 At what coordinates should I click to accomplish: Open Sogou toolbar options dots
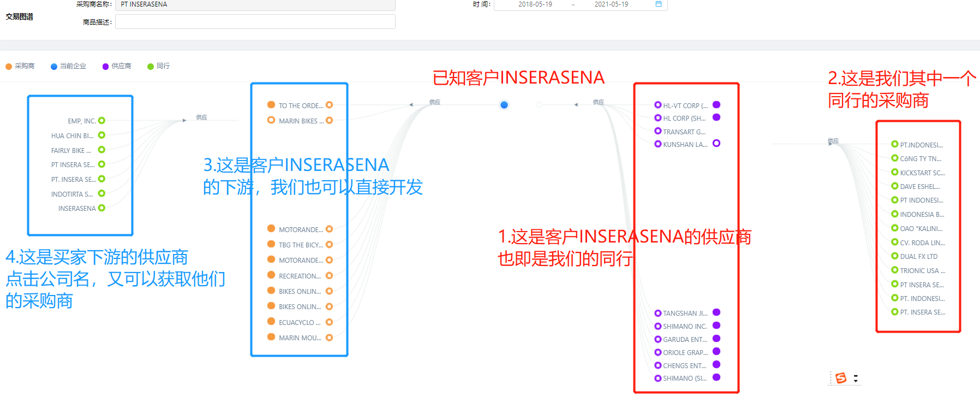coord(856,378)
